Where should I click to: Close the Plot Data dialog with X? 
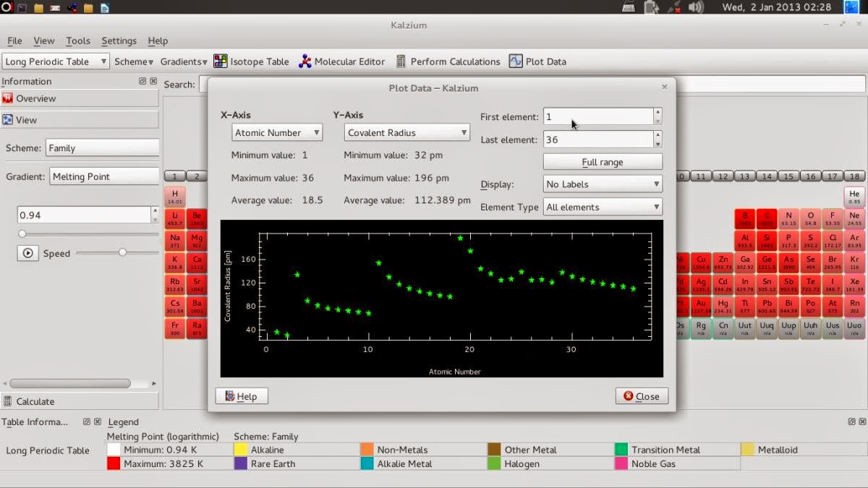tap(664, 87)
